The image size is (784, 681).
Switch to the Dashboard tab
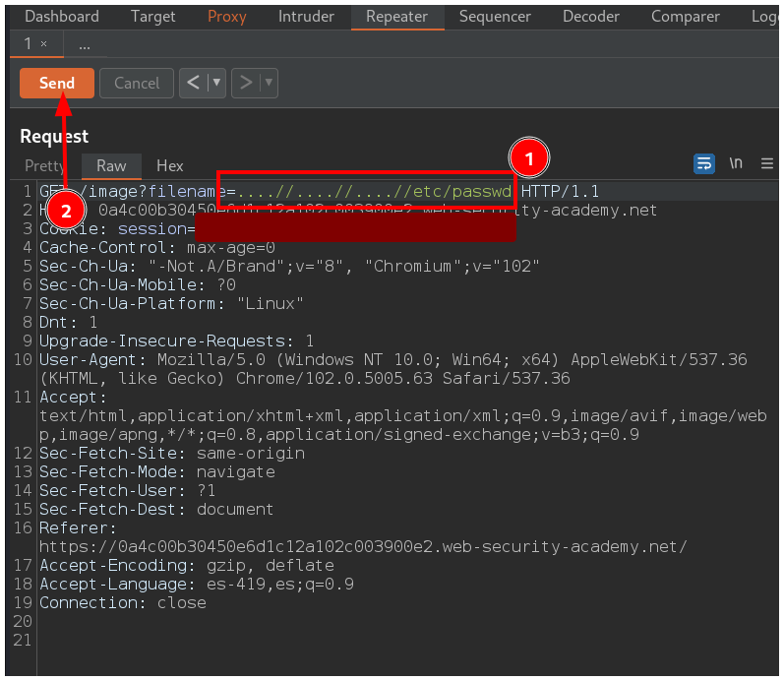(x=61, y=16)
